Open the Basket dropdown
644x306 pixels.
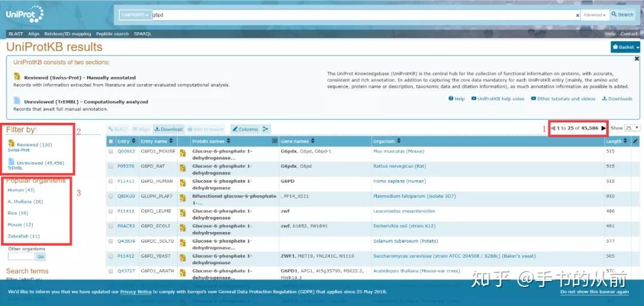[625, 47]
